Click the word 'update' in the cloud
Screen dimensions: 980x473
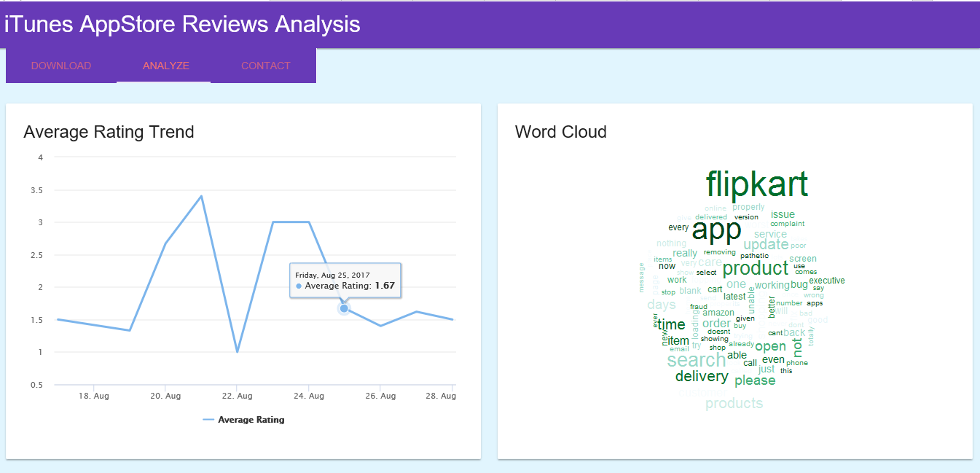click(766, 245)
